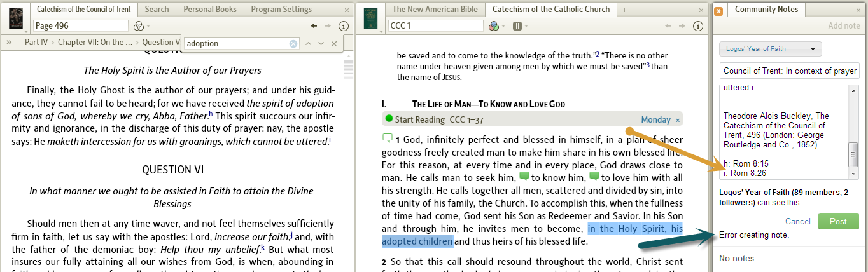Go back in Catholic Church Catechism panel
This screenshot has width=868, height=272.
(668, 26)
